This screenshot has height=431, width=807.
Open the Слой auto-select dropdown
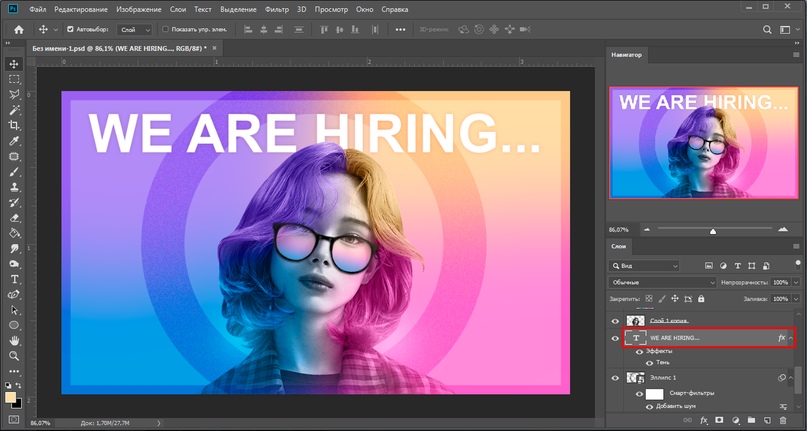134,30
